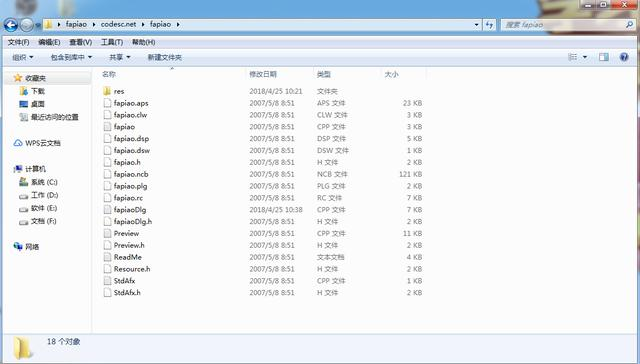Open the 帮助(H) menu
The image size is (640, 364).
coord(143,42)
